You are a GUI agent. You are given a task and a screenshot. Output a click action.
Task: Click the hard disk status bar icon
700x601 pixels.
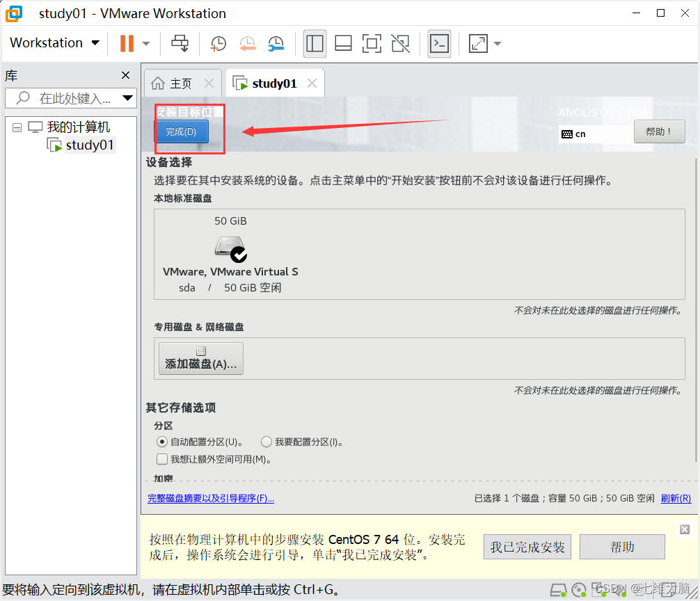pos(559,590)
